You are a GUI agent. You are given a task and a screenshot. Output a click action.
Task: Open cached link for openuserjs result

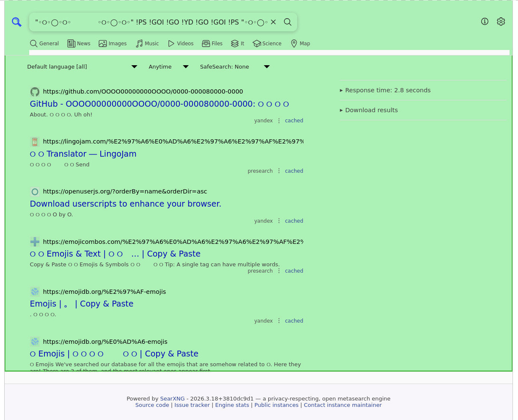tap(294, 221)
